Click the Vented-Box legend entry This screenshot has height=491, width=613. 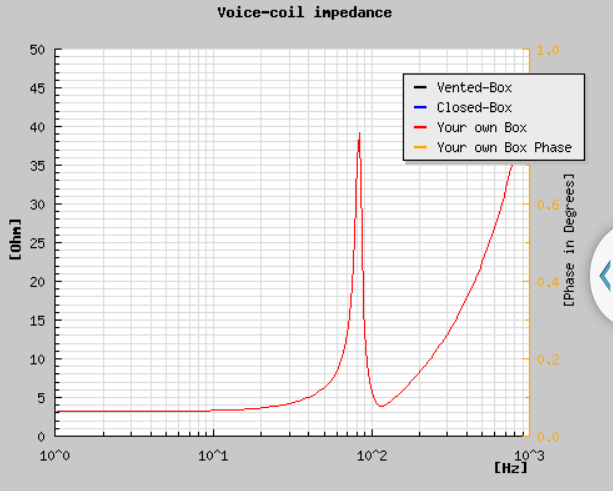coord(474,88)
